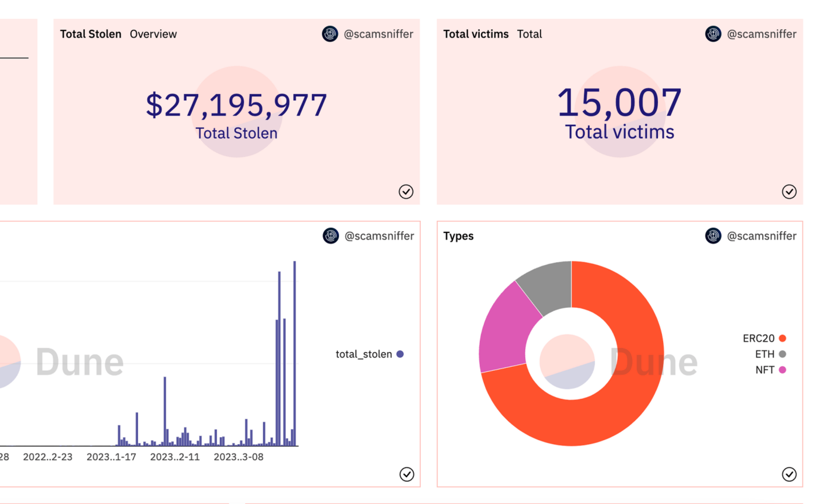Screen dimensions: 813x504
Task: Open @scamsniffer profile link in Types panel
Action: click(x=761, y=236)
